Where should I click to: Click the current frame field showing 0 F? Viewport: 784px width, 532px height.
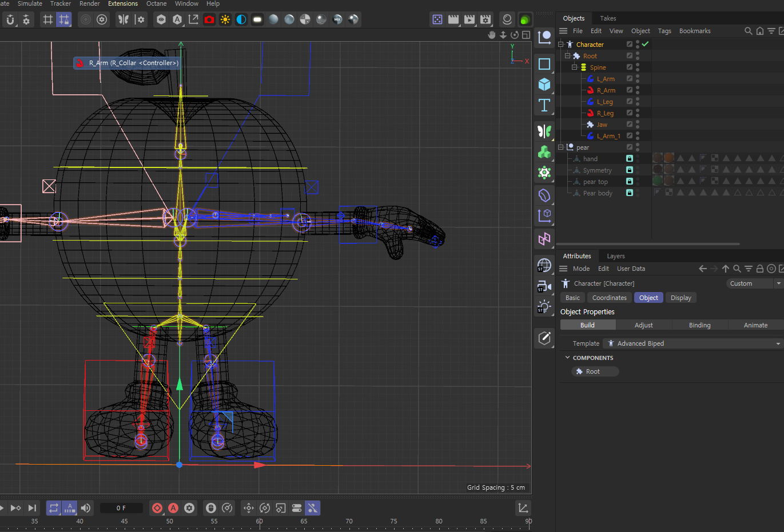coord(121,508)
